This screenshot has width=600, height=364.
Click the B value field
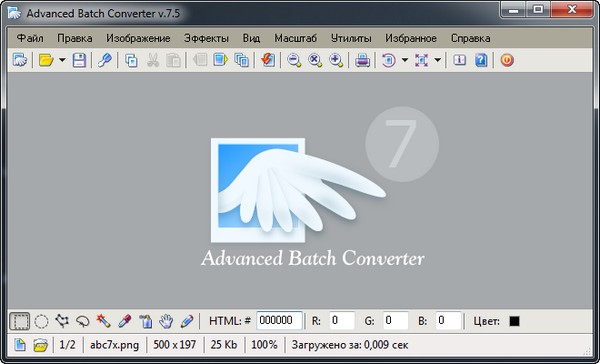coord(448,321)
